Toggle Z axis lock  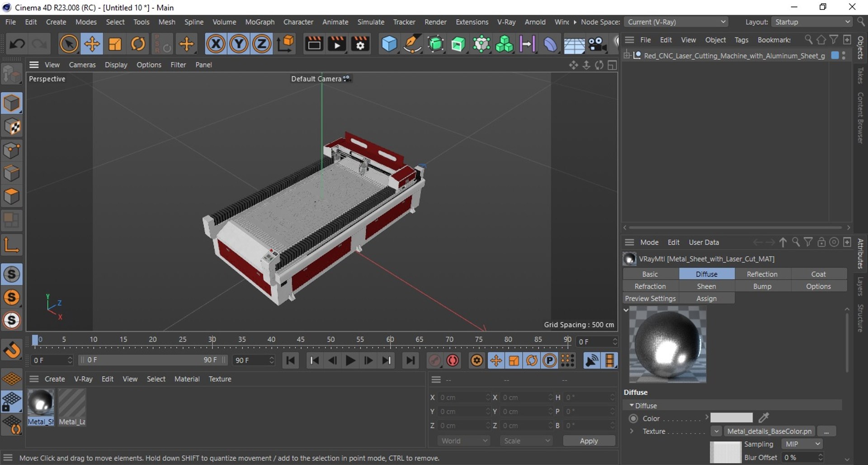coord(261,44)
